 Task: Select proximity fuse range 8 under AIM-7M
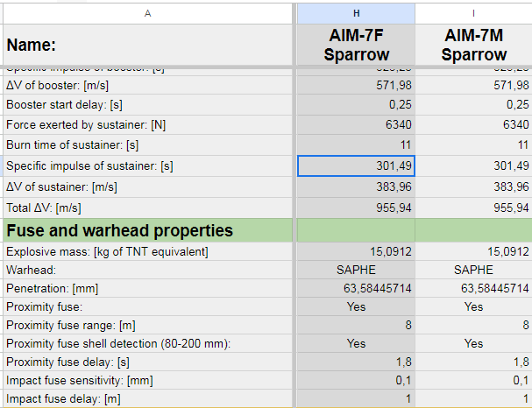[x=473, y=326]
